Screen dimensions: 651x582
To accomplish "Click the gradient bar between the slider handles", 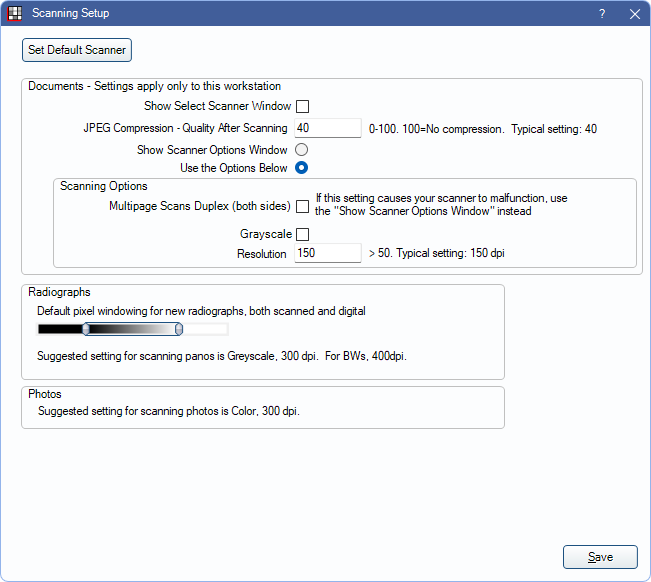I will (132, 329).
